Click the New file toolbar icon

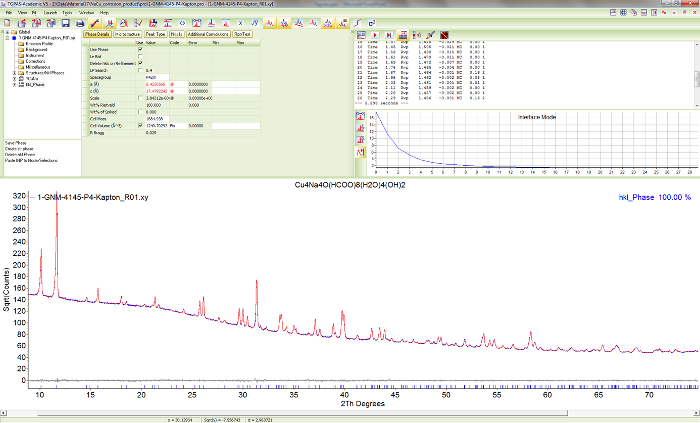[7, 21]
